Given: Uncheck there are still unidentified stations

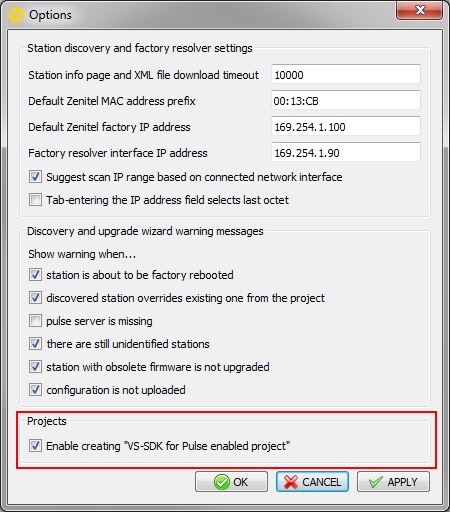Looking at the screenshot, I should [35, 344].
